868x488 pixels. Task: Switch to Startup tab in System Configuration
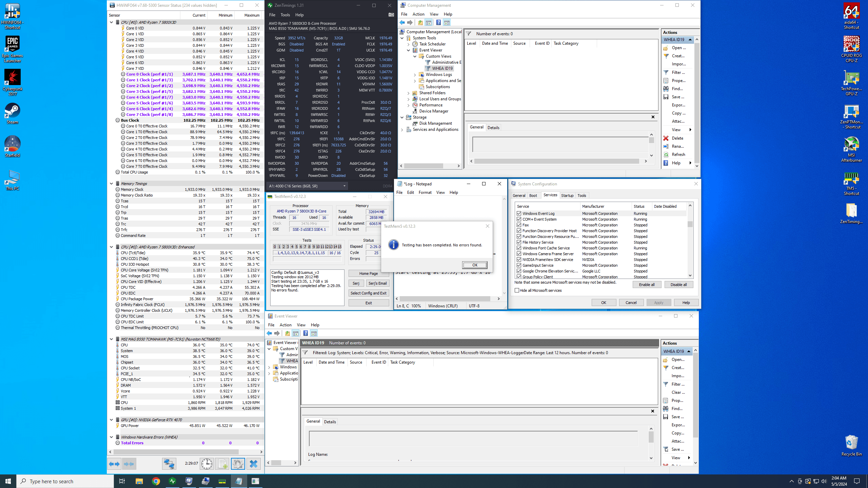(x=567, y=196)
